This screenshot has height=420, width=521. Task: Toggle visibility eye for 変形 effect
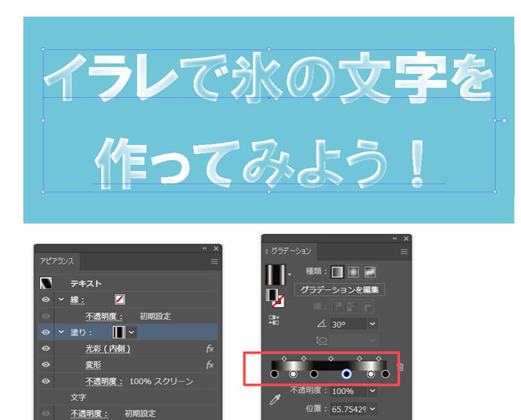(x=46, y=365)
